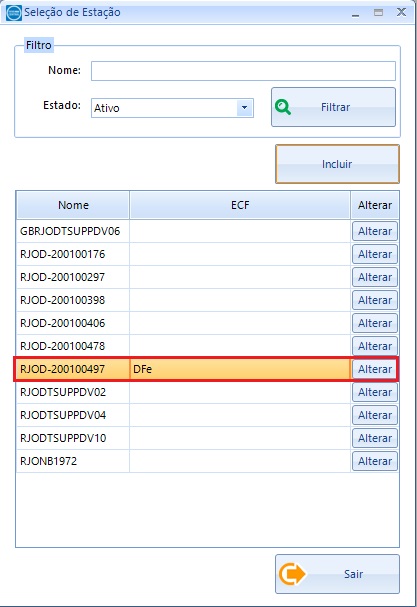
Task: Maximize the Seleção de Estação window
Action: (378, 13)
